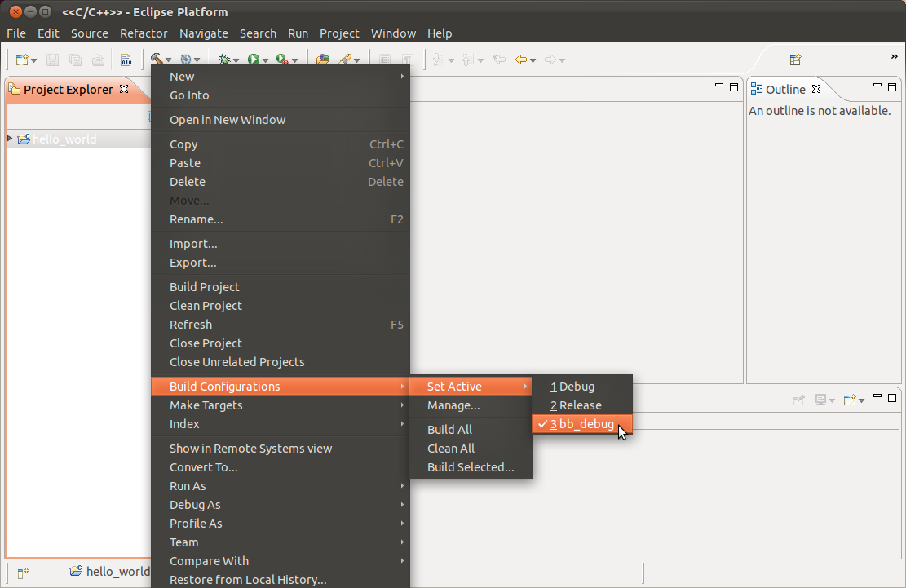Viewport: 906px width, 588px height.
Task: Click the Last Edit Location toolbar icon
Action: click(x=498, y=60)
